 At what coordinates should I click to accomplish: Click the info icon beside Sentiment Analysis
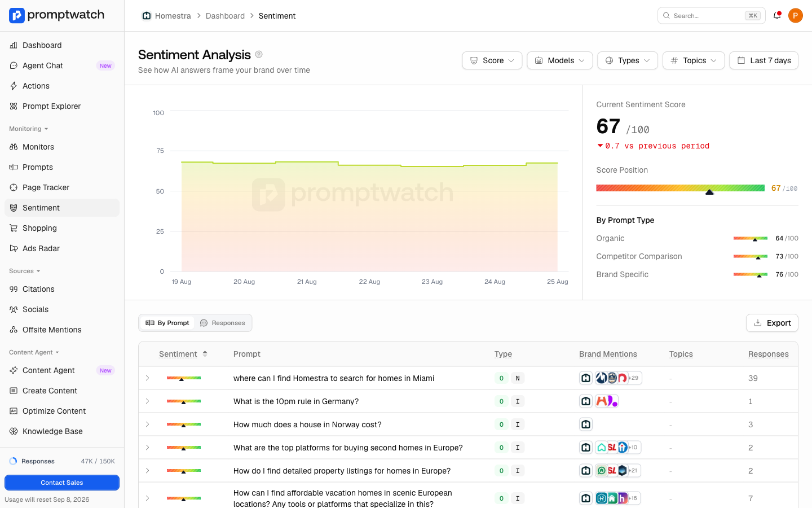tap(259, 54)
